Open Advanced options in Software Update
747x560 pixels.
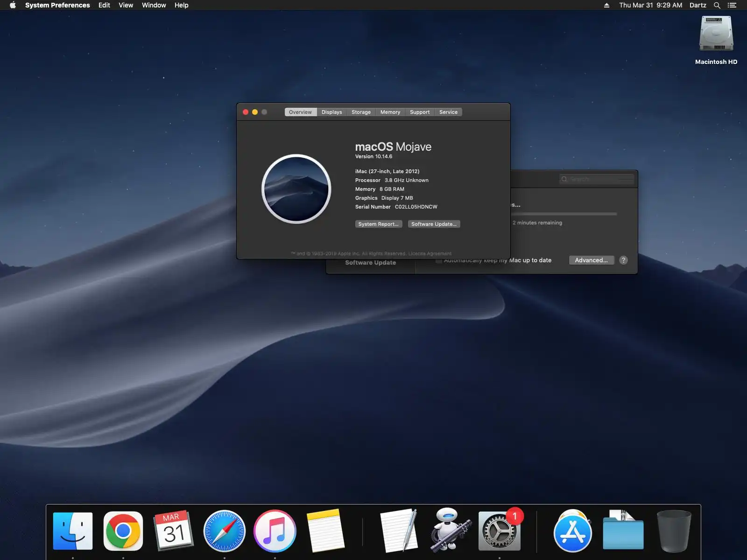[592, 260]
